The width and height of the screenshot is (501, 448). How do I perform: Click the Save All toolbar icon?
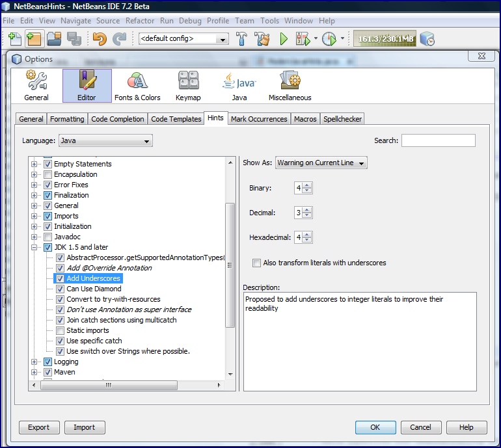74,39
